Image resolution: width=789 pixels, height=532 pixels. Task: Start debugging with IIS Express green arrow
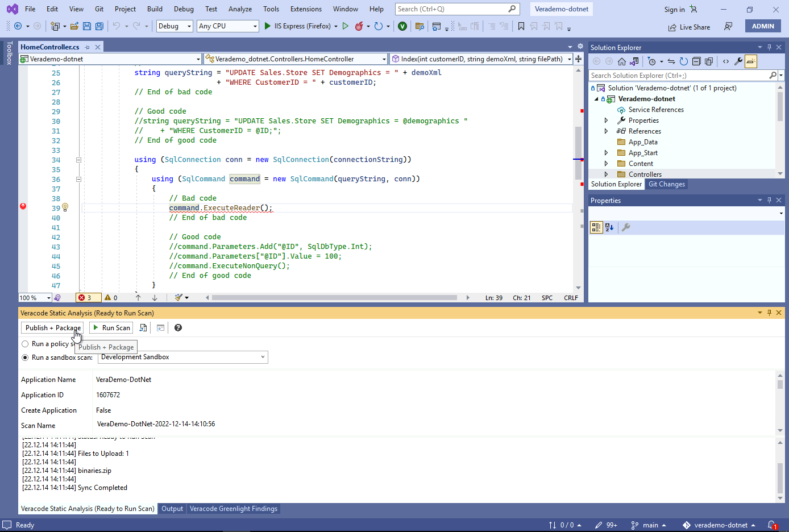[x=268, y=26]
